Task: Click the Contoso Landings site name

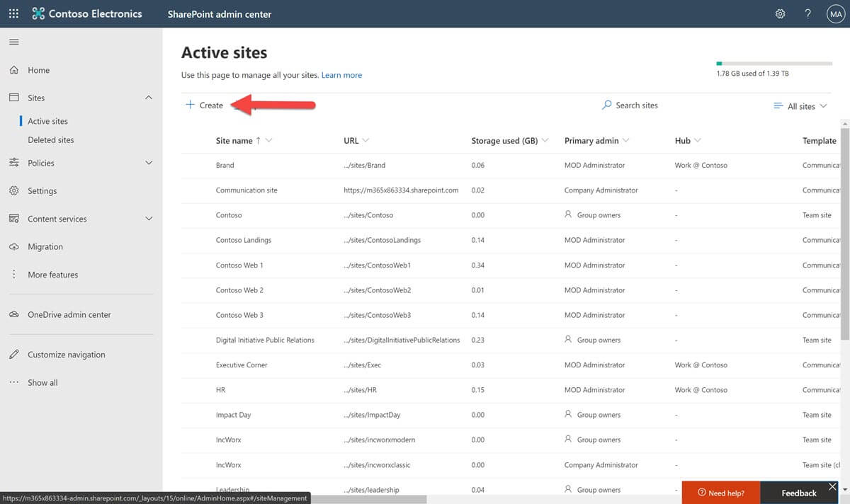Action: point(244,240)
